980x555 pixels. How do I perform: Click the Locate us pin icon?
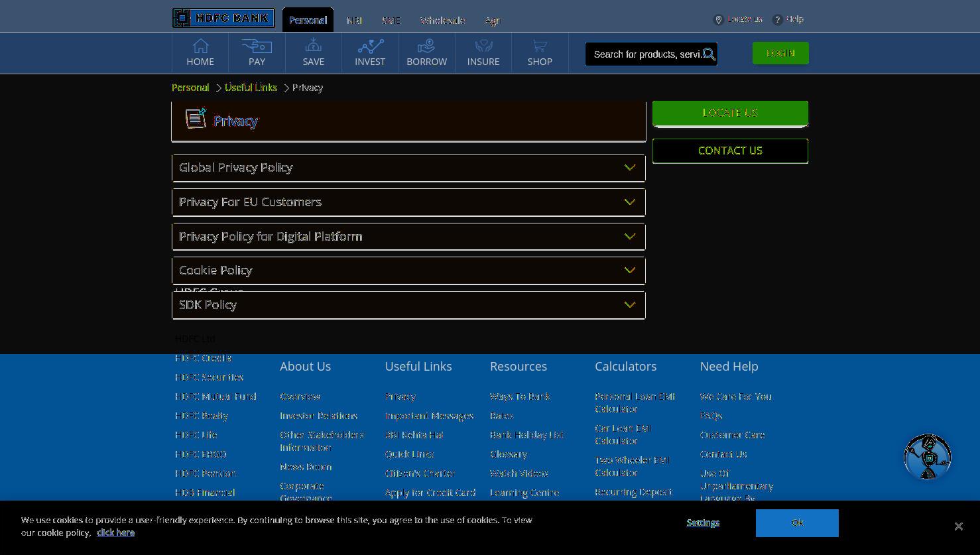click(x=718, y=20)
